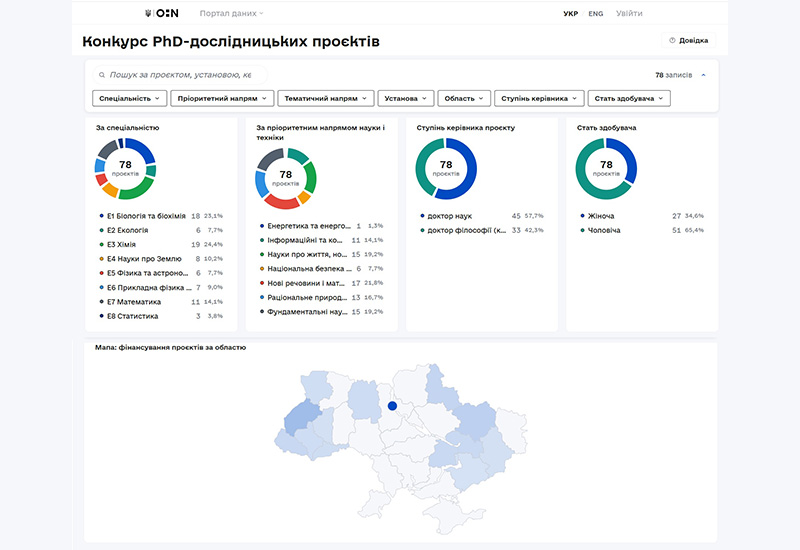
Task: Select the Раціональне природ... legend row
Action: (x=321, y=297)
